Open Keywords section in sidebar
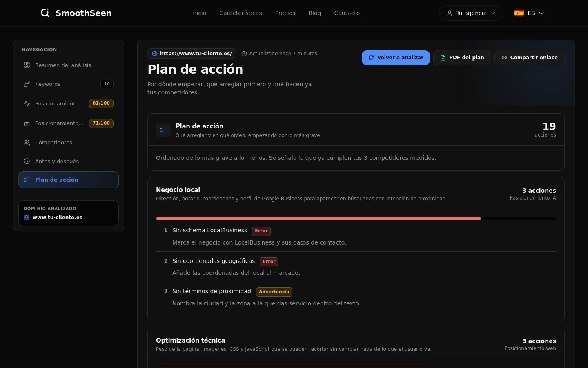The width and height of the screenshot is (588, 368). [69, 84]
